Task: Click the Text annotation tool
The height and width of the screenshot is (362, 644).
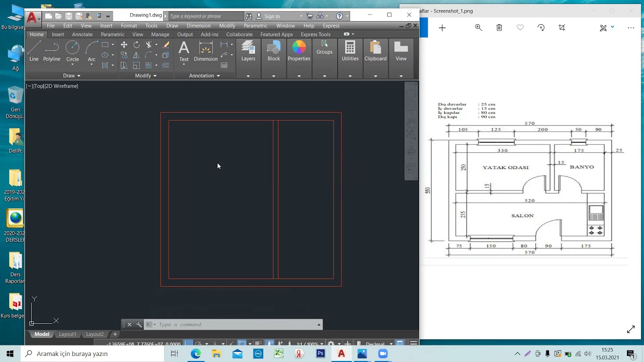Action: (x=184, y=51)
